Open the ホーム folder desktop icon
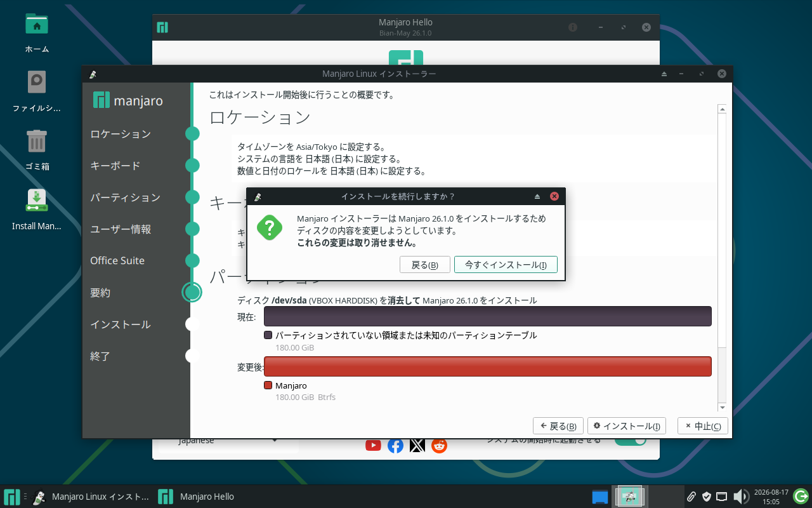Viewport: 812px width, 508px height. coord(37,25)
